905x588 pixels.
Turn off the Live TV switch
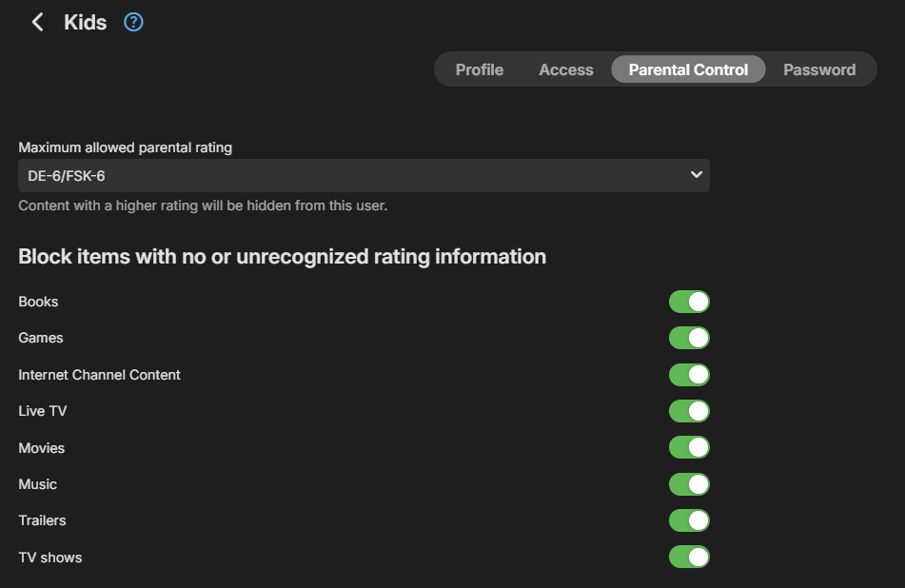[x=689, y=411]
